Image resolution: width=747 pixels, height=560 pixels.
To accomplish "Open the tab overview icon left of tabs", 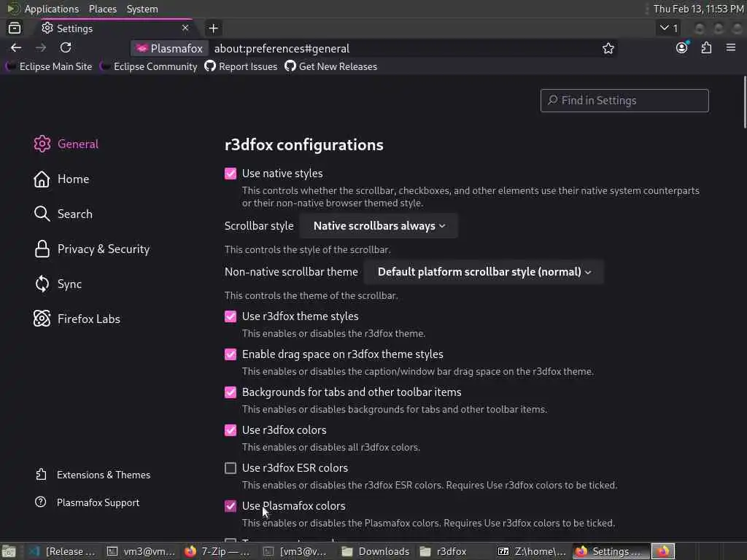I will [x=15, y=28].
